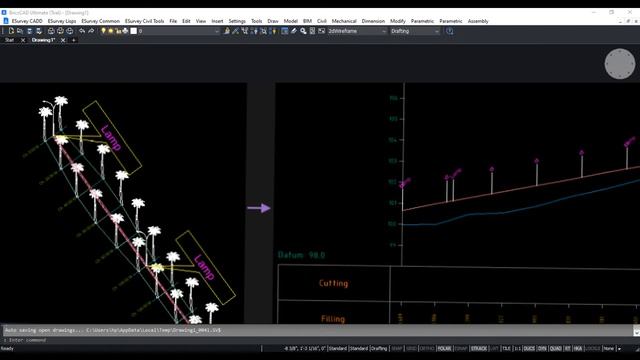The width and height of the screenshot is (640, 360).
Task: Click the cursor coordinates readout in status bar
Action: 305,349
